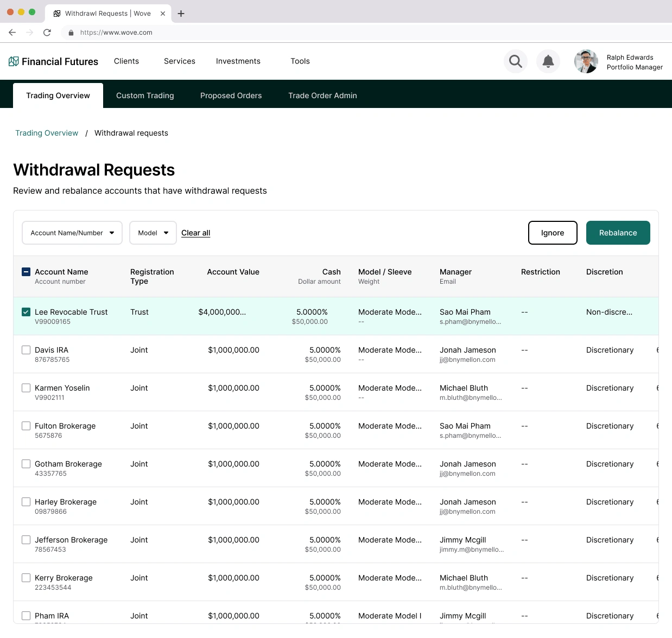Click the Cash column header

(332, 272)
